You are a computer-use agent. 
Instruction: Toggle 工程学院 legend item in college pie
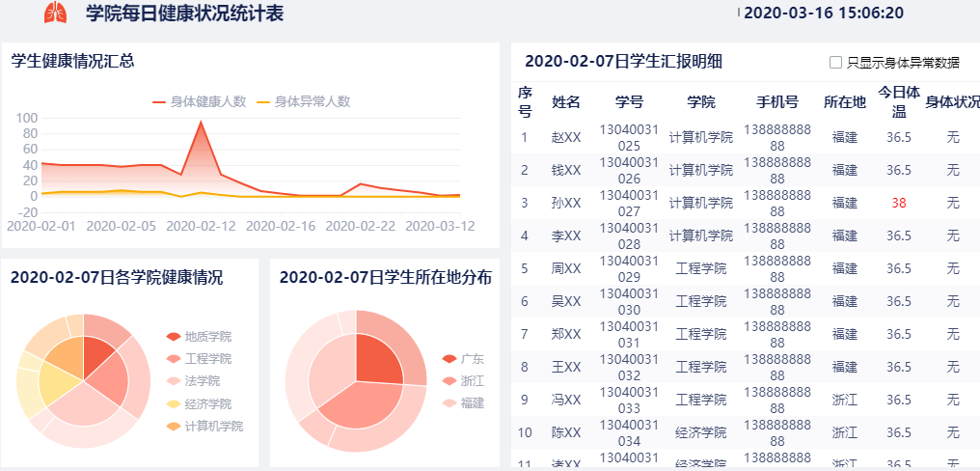(199, 359)
